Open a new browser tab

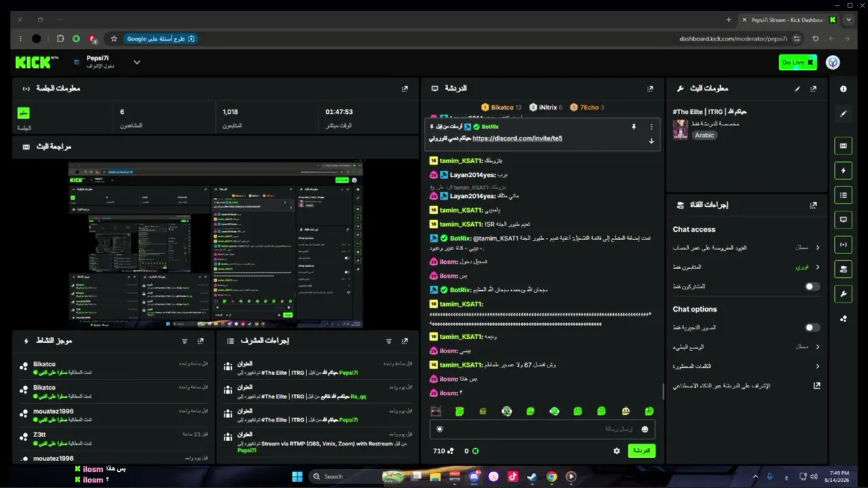click(728, 20)
